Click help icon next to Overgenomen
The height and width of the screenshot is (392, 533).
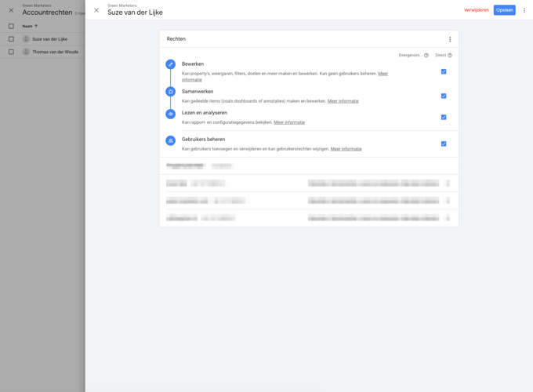tap(426, 56)
